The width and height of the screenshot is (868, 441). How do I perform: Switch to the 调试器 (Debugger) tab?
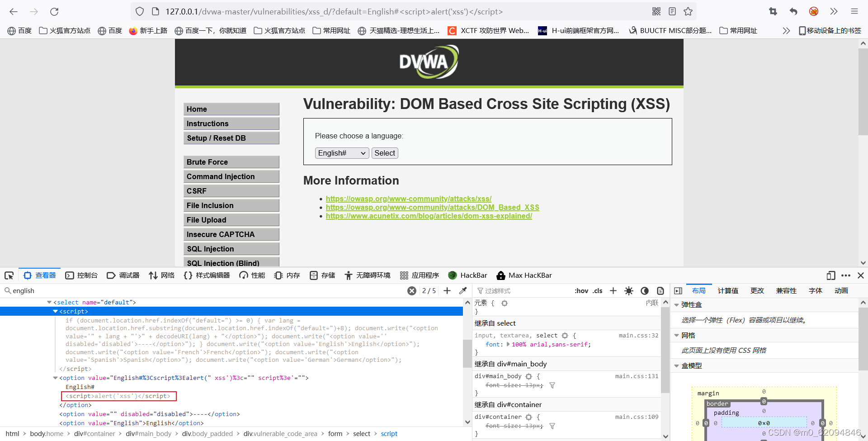pos(123,275)
